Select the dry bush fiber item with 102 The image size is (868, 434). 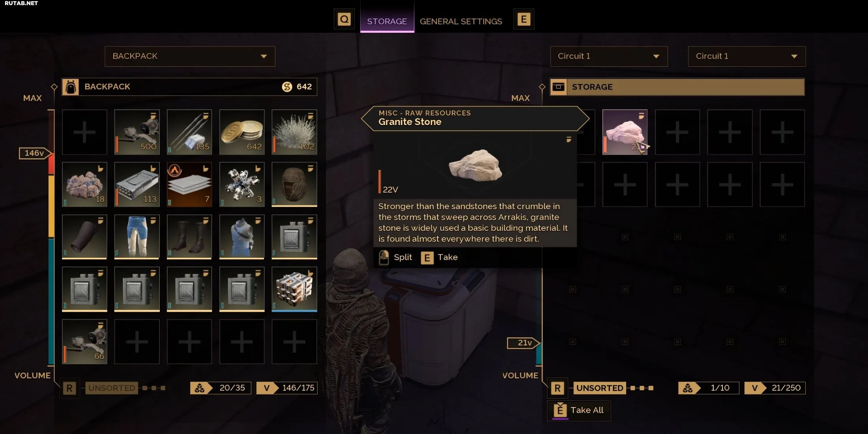click(294, 132)
